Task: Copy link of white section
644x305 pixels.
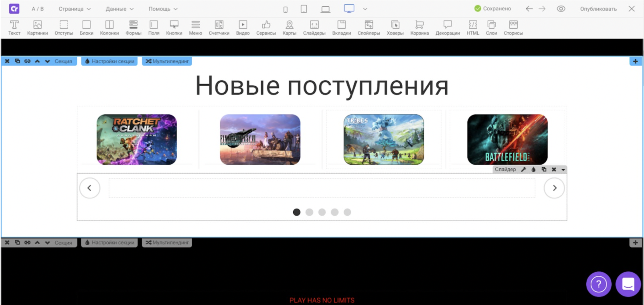Action: click(x=27, y=61)
